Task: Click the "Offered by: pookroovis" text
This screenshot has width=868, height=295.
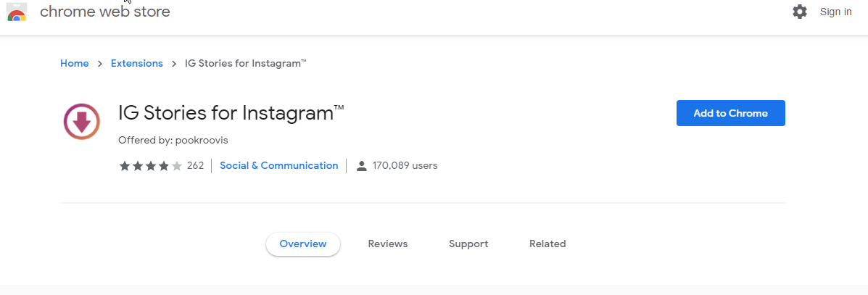Action: [173, 140]
